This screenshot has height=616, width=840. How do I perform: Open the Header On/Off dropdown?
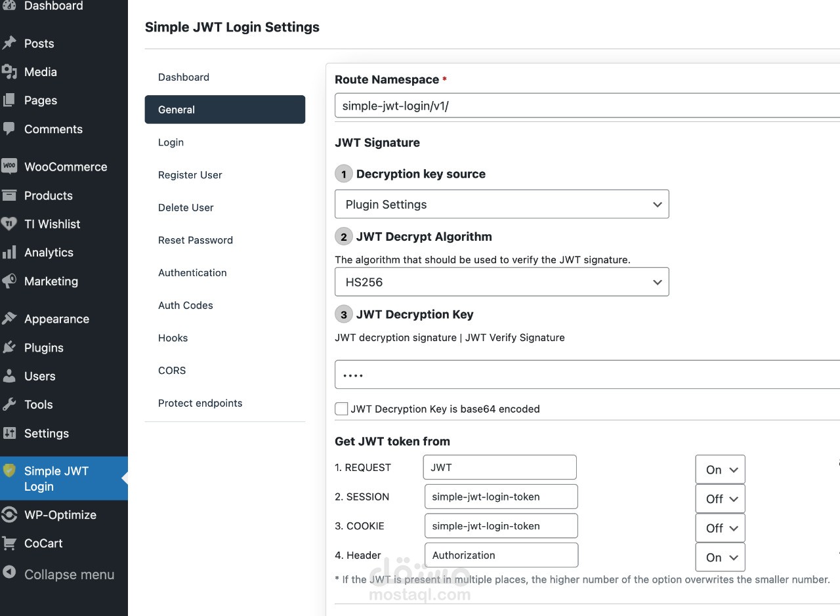click(x=720, y=557)
